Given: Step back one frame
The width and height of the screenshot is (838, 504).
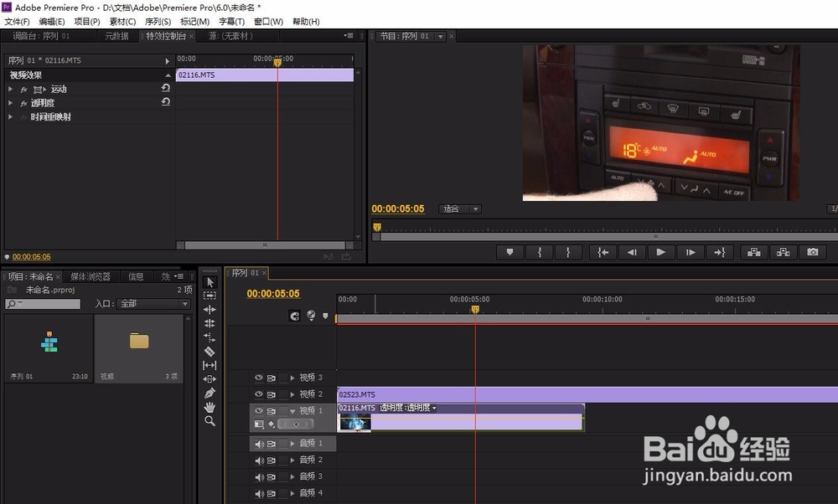Looking at the screenshot, I should tap(632, 252).
